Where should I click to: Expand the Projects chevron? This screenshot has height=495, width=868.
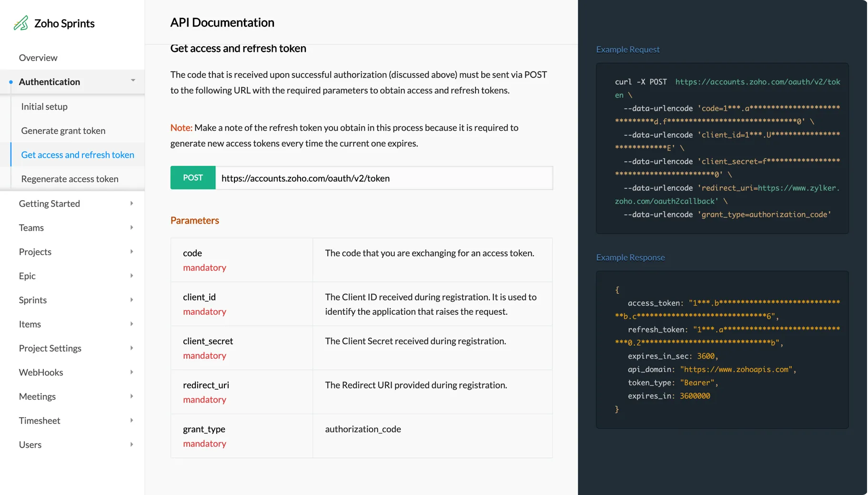point(131,252)
